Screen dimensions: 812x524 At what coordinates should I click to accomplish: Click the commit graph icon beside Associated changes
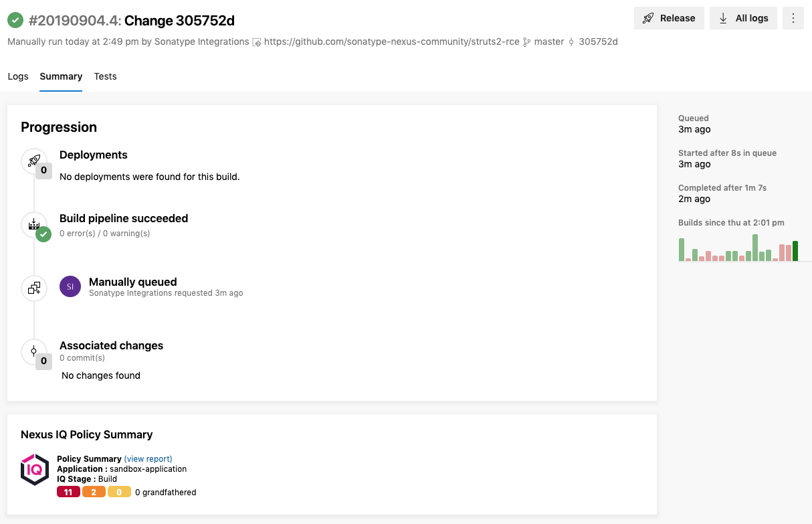(33, 351)
